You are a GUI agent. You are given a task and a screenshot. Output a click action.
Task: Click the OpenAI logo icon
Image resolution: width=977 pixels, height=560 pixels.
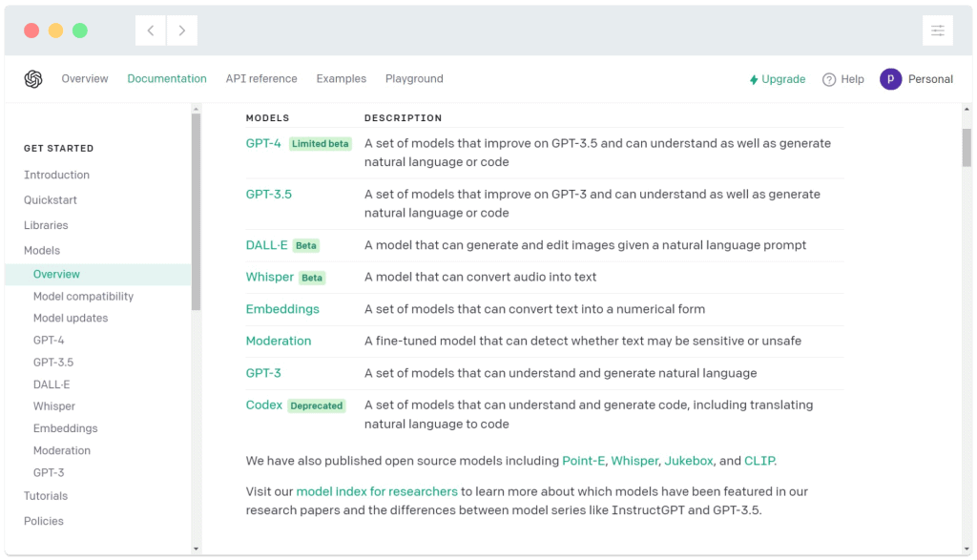(33, 79)
